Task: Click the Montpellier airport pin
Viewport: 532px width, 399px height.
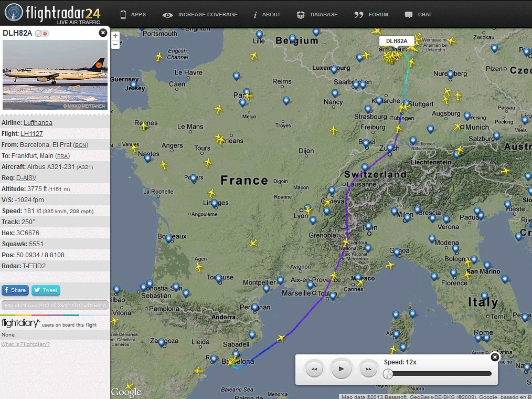Action: 280,280
